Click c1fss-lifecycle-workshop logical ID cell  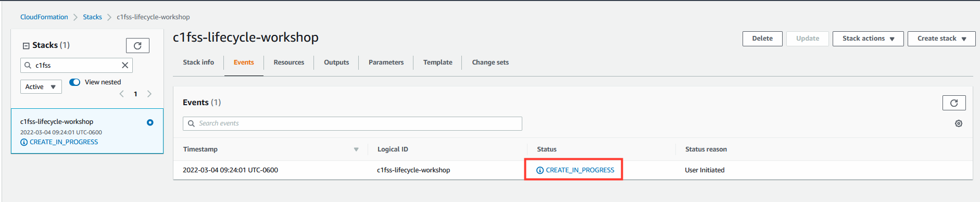pos(413,170)
